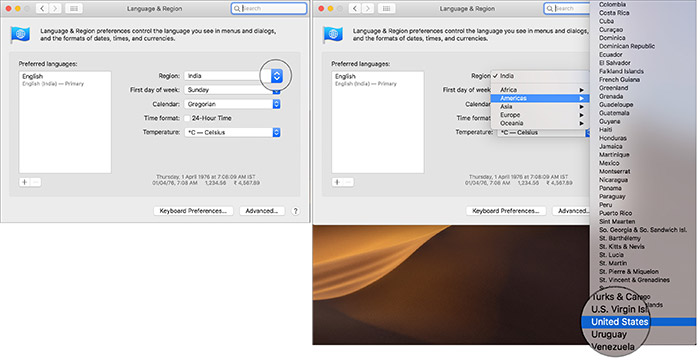Image resolution: width=700 pixels, height=361 pixels.
Task: Click minus button under right window languages list
Action: pyautogui.click(x=349, y=182)
